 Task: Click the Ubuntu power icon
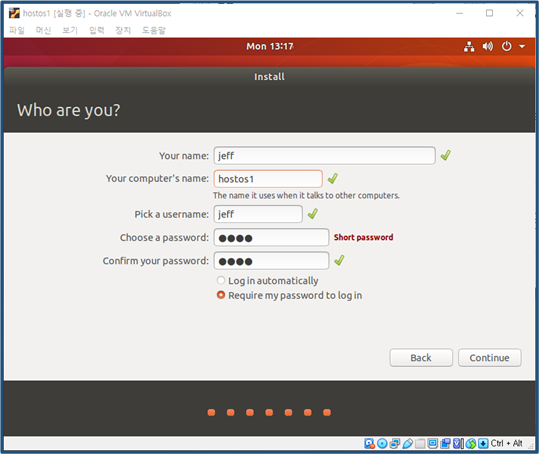pyautogui.click(x=506, y=46)
